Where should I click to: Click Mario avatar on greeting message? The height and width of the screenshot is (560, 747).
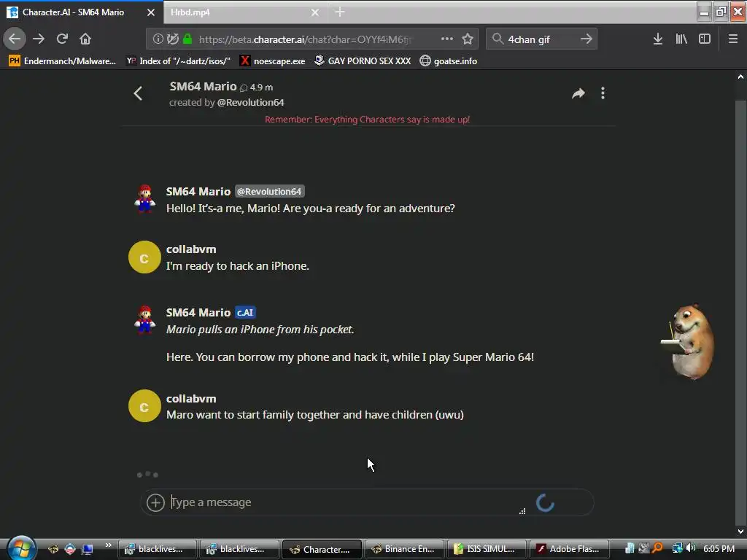(145, 198)
